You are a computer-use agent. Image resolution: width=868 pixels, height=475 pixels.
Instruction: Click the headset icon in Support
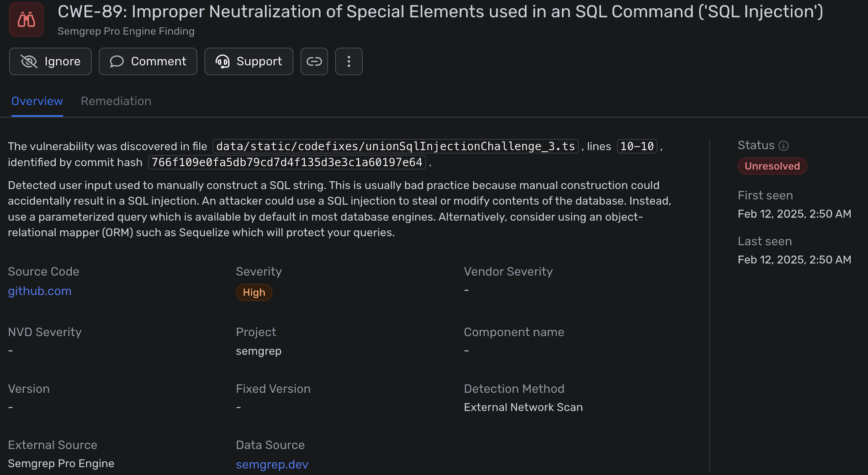point(222,61)
